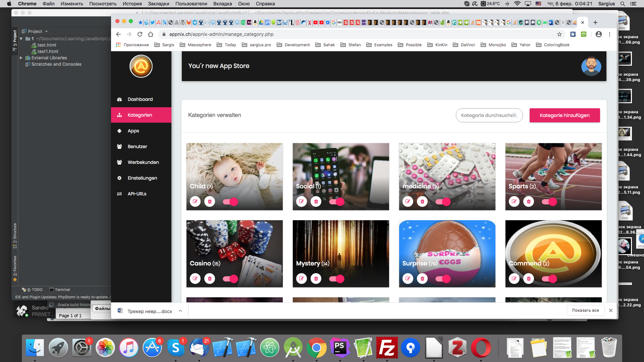
Task: Open the downloaded docx file options chevron
Action: [x=180, y=311]
